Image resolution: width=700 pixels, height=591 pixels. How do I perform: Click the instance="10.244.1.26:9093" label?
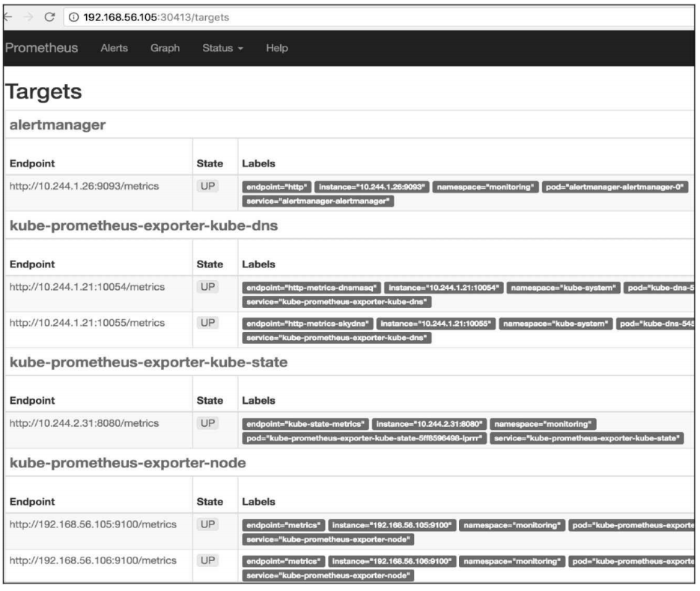pyautogui.click(x=372, y=187)
